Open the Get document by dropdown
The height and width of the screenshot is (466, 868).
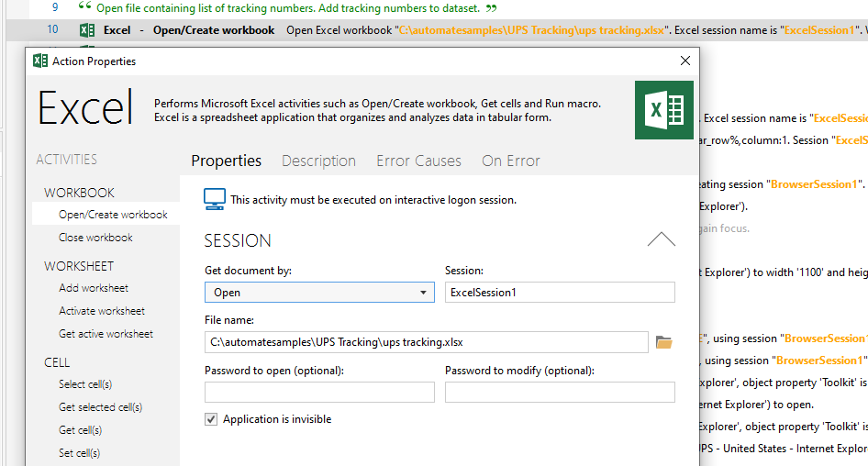(319, 293)
